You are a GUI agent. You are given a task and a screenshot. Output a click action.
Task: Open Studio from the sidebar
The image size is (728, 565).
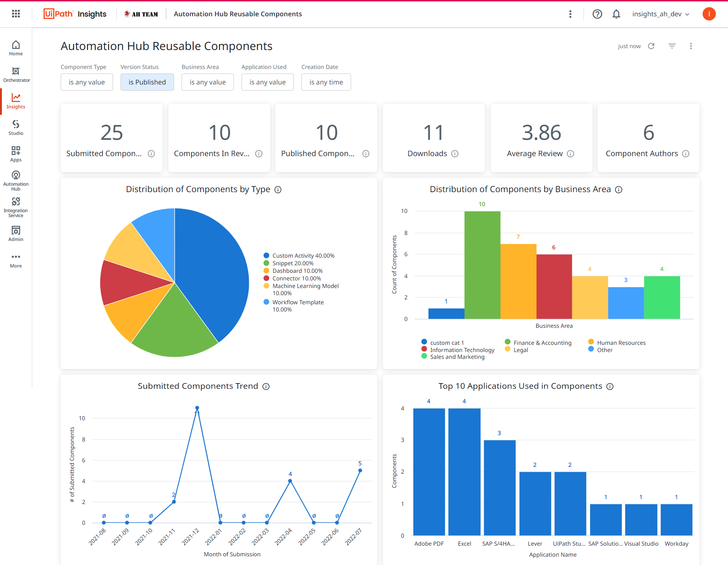[x=16, y=128]
